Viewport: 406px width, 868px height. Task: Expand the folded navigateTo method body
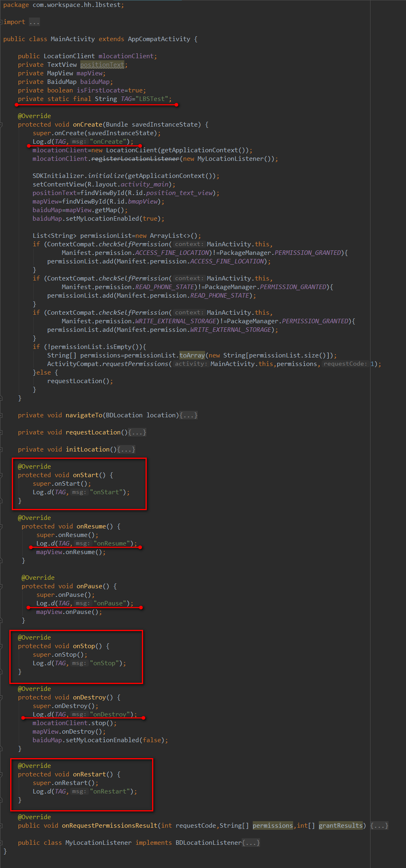pyautogui.click(x=189, y=415)
